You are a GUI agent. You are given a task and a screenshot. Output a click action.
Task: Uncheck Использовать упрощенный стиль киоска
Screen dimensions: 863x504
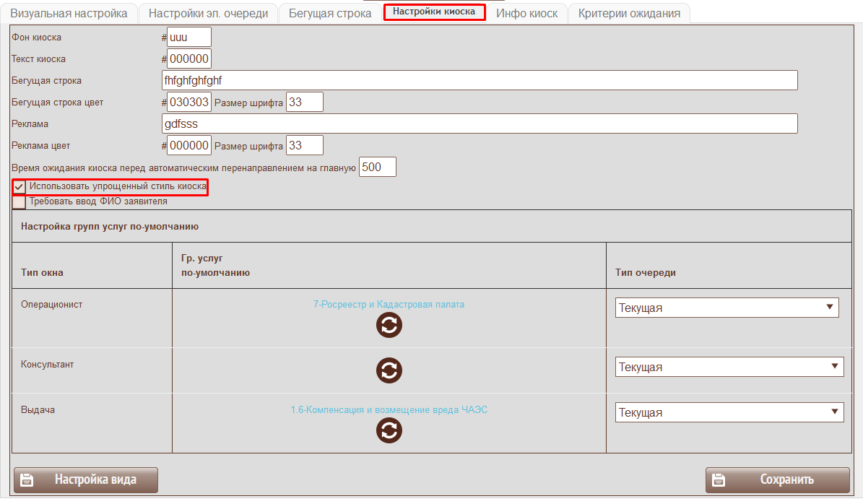click(19, 187)
